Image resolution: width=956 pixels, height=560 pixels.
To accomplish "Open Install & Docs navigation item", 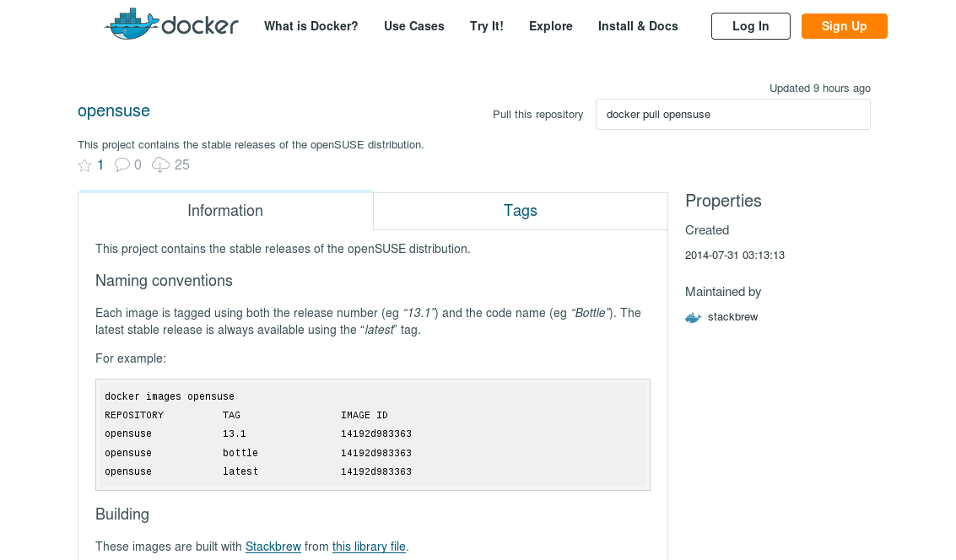I will (638, 26).
